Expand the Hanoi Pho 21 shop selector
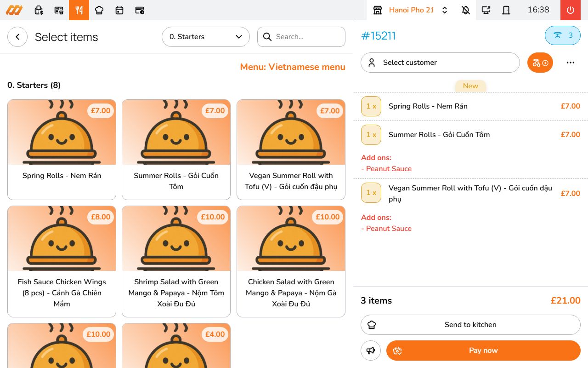The image size is (588, 368). pos(445,10)
